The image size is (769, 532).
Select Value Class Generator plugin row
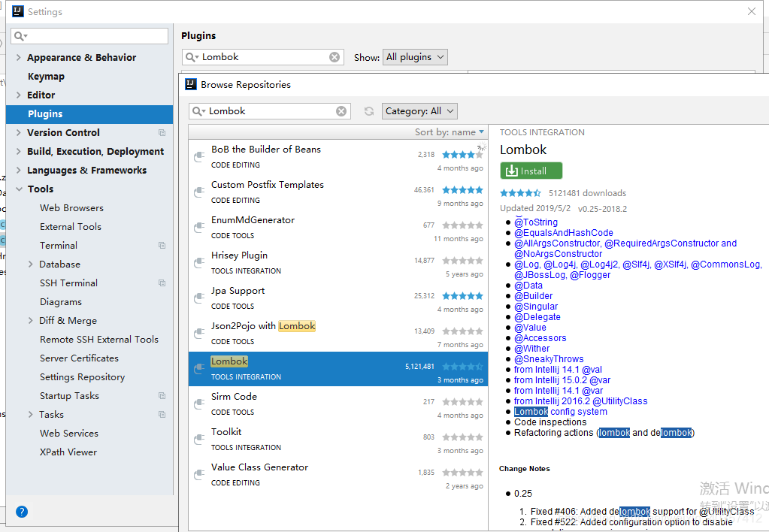click(338, 475)
